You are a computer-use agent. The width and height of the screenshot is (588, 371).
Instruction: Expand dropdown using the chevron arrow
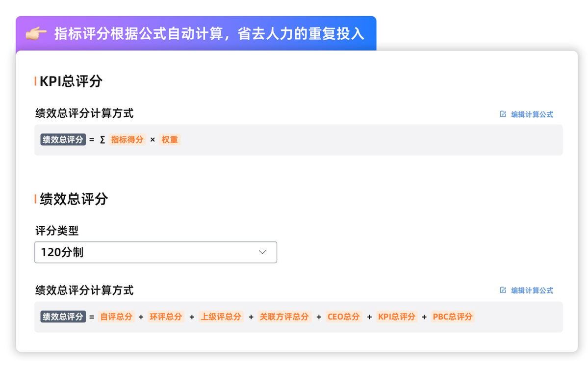(x=262, y=252)
